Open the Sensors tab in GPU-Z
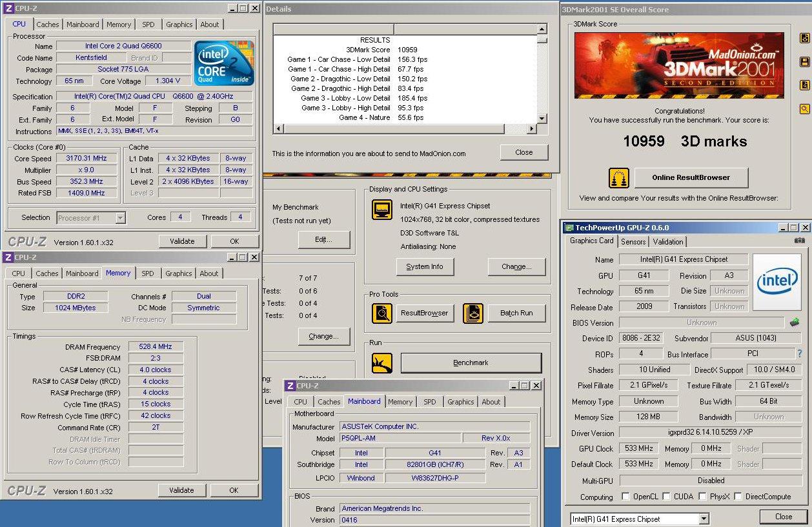 [633, 242]
